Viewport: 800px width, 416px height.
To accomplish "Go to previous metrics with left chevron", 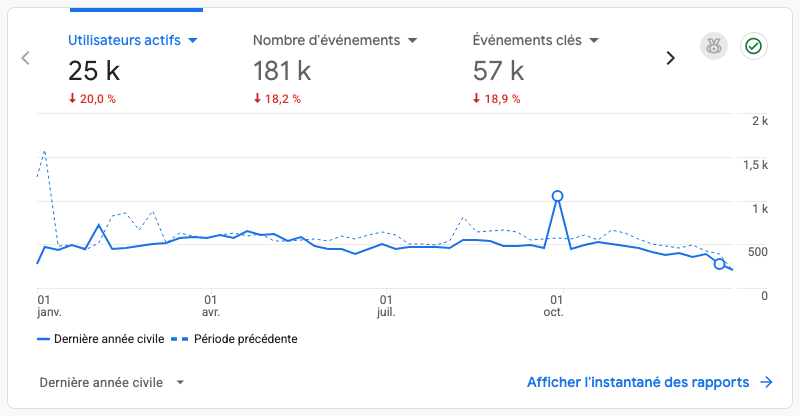I will pos(26,58).
